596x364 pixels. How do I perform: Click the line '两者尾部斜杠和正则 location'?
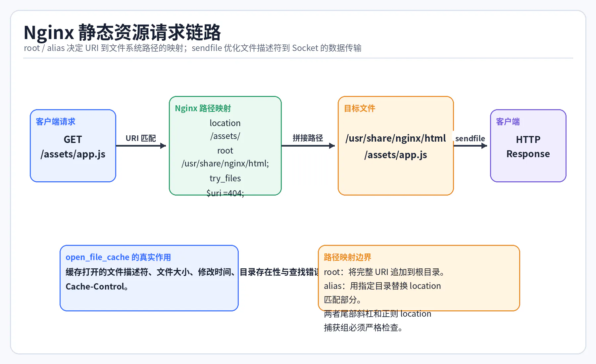coord(377,314)
